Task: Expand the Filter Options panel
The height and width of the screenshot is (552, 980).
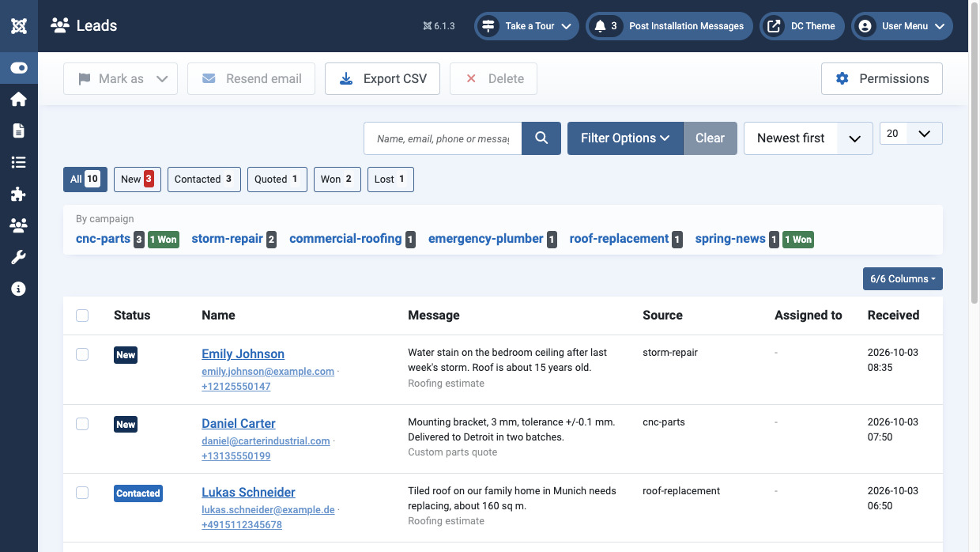Action: [625, 138]
